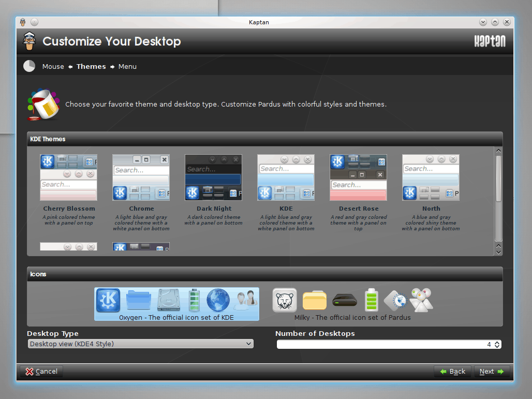Select the Chrome theme thumbnail

pyautogui.click(x=141, y=178)
